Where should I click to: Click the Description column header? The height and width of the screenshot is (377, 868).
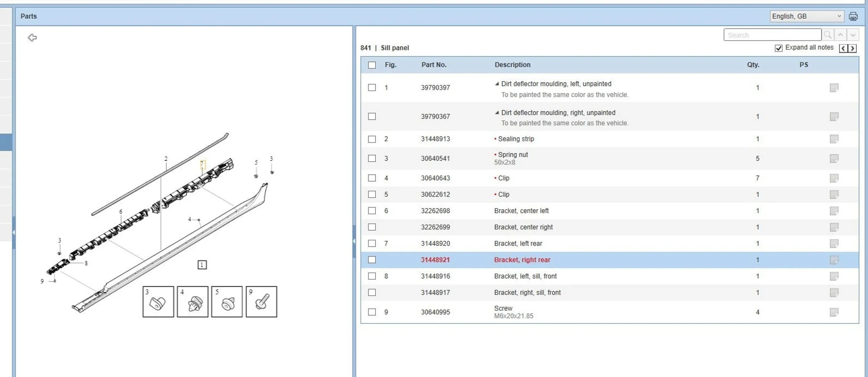[512, 65]
